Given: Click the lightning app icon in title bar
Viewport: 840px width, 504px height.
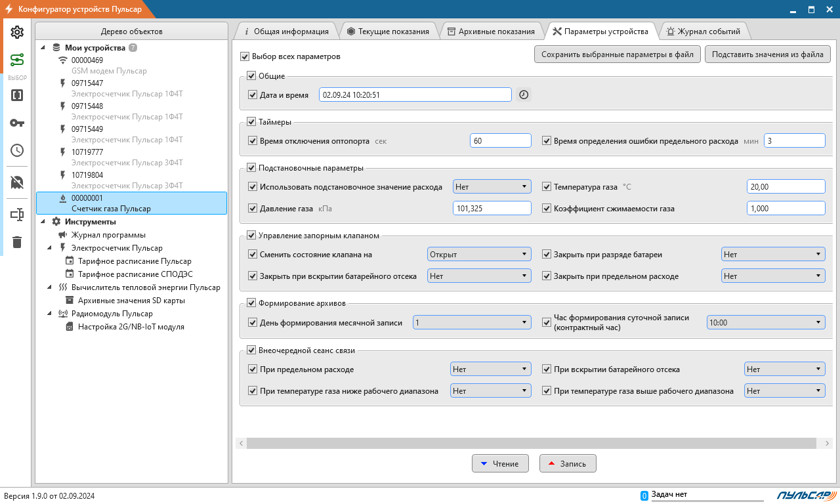Looking at the screenshot, I should pos(9,9).
